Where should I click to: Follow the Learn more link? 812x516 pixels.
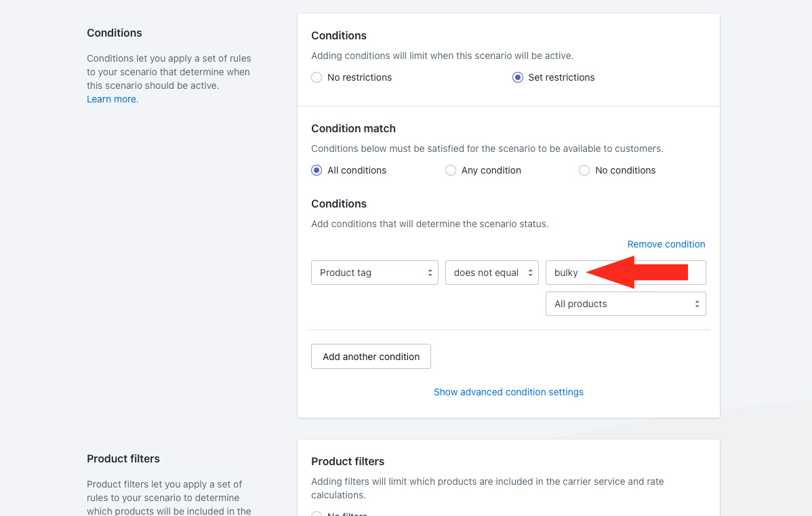coord(112,99)
